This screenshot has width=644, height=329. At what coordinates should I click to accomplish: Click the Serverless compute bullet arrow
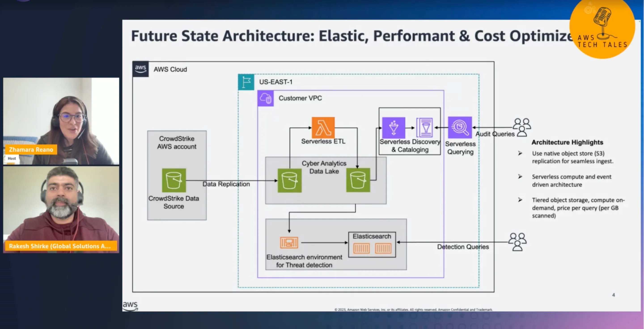click(x=520, y=176)
